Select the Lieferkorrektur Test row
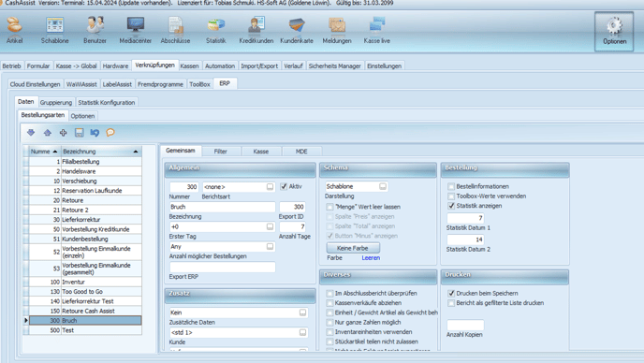The height and width of the screenshot is (363, 644). [x=85, y=301]
